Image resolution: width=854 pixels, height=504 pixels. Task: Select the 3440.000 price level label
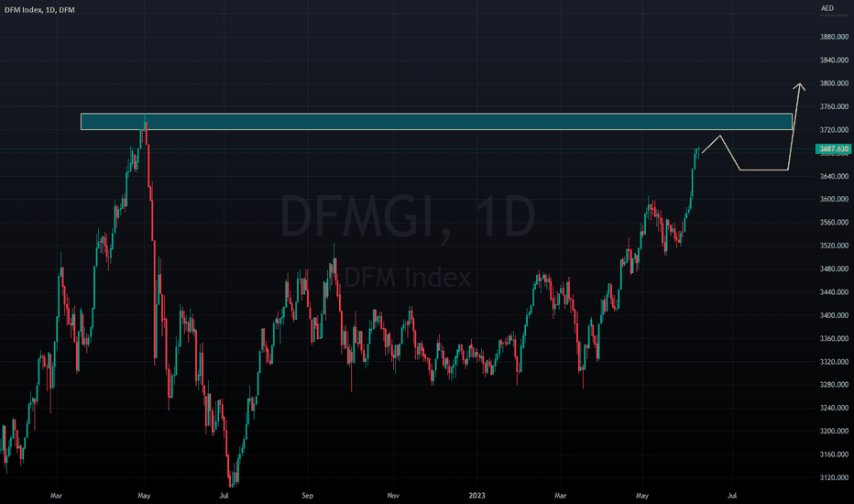(834, 292)
